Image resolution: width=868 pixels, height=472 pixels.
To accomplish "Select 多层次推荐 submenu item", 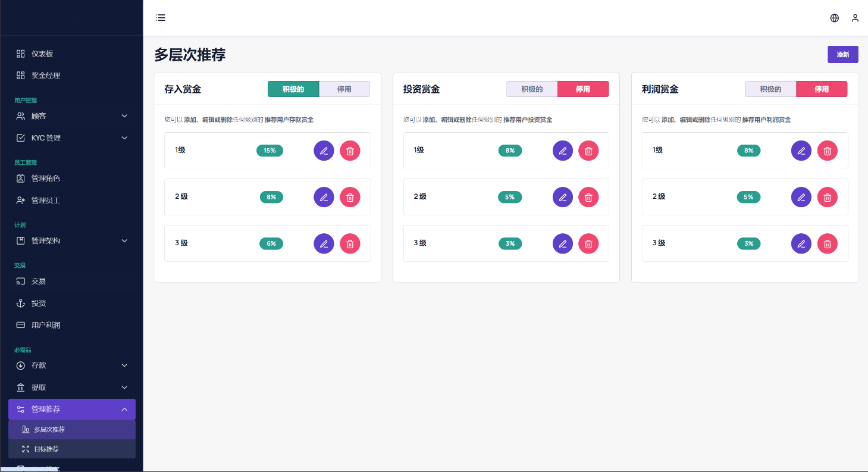I will tap(71, 430).
